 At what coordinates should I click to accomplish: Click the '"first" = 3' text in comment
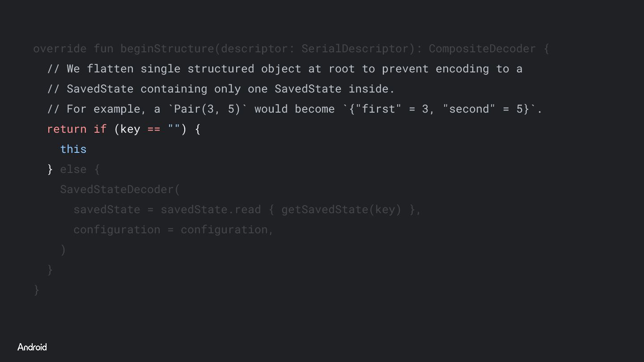pyautogui.click(x=392, y=109)
